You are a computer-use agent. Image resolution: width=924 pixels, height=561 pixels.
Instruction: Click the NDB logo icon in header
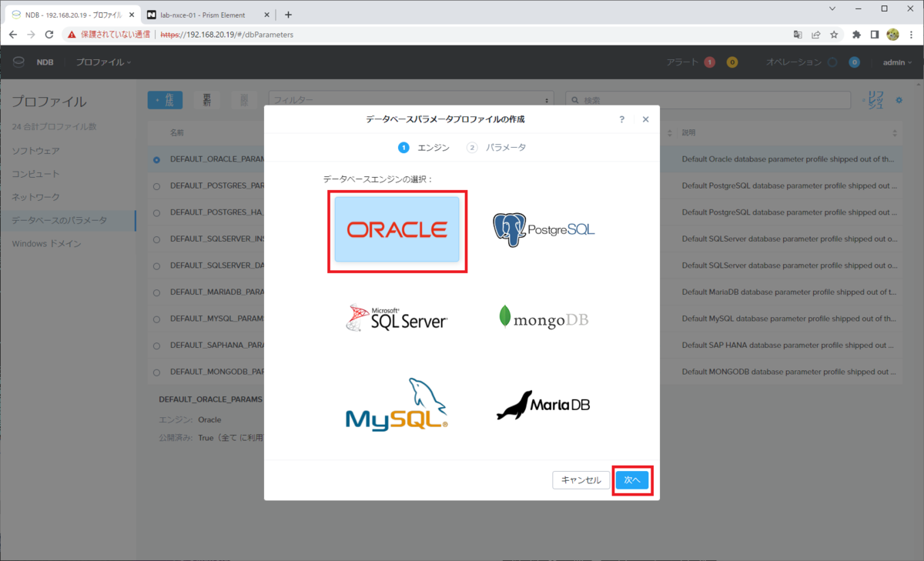18,62
